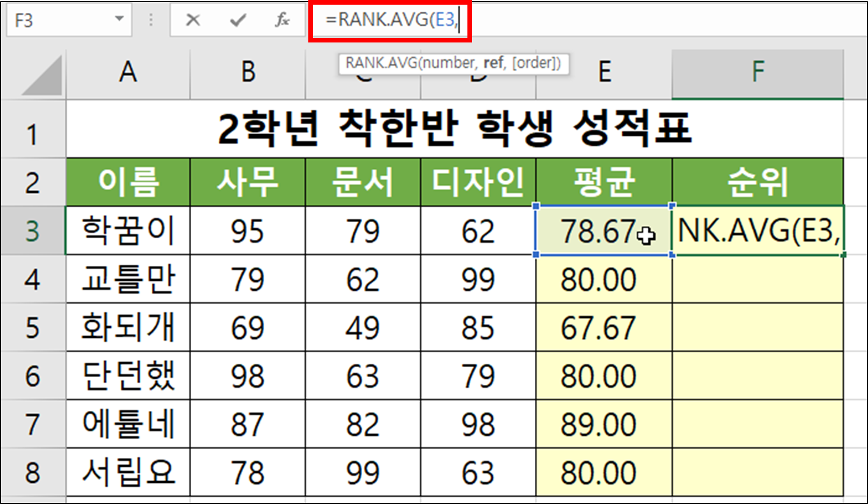
Task: Select column header F
Action: coord(758,73)
